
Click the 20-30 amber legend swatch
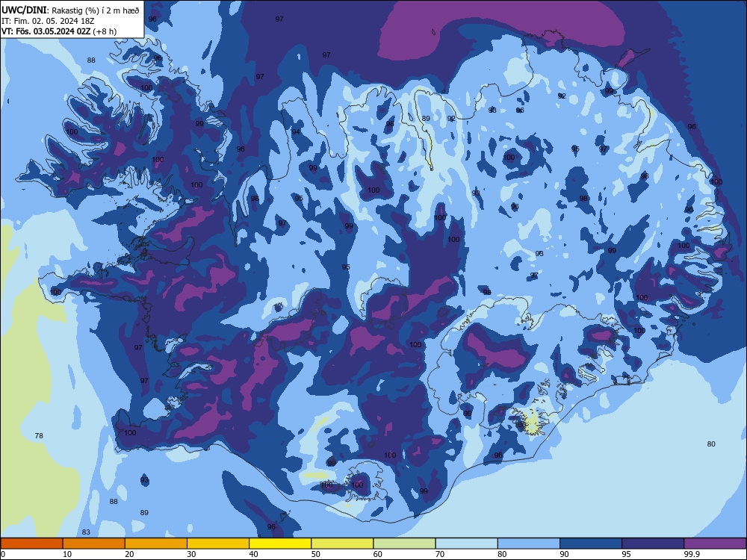(x=156, y=544)
